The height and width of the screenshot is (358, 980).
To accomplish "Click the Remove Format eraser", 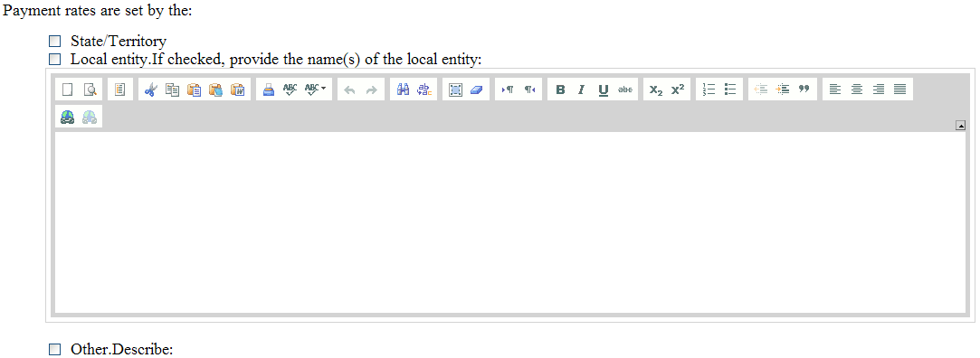I will 477,89.
